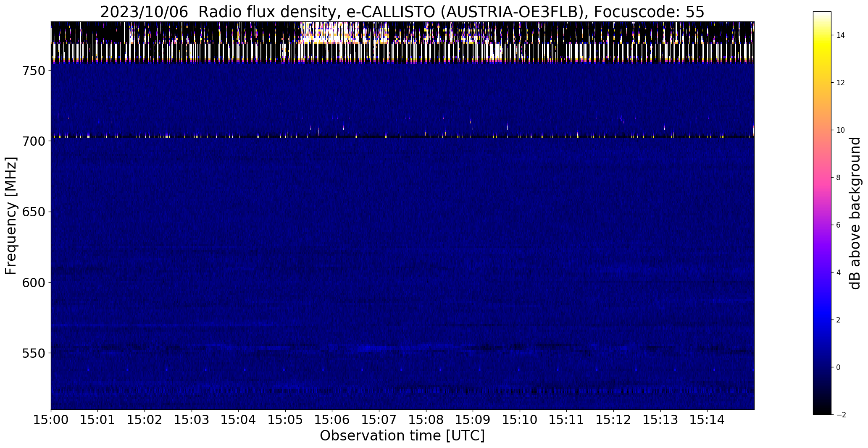
Task: Click the 15:13 time tick label
Action: click(660, 420)
